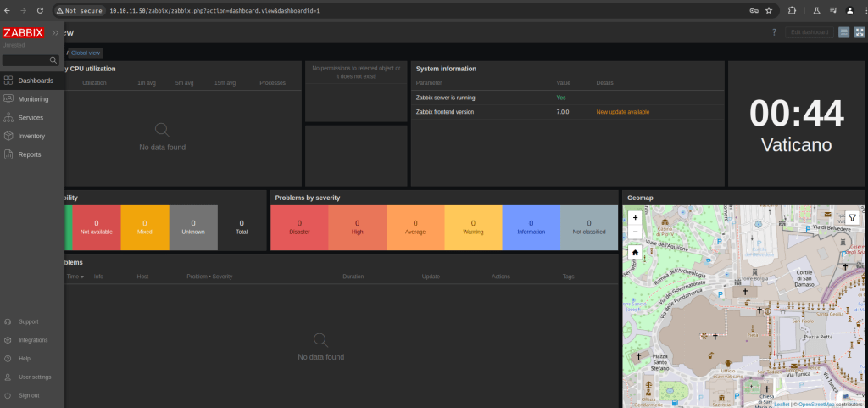Screen dimensions: 868x408
Task: Collapse sidebar using the double-arrow icon
Action: click(x=55, y=33)
